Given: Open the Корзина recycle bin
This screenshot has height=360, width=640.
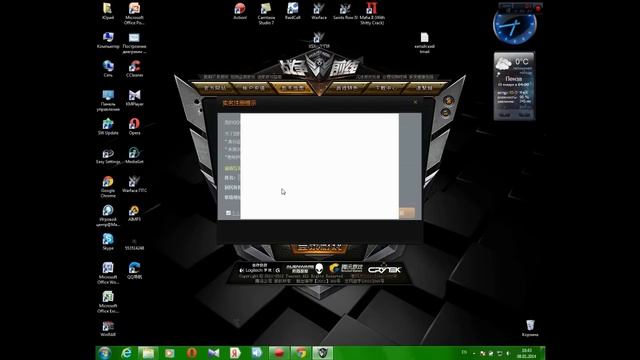Looking at the screenshot, I should tap(530, 328).
